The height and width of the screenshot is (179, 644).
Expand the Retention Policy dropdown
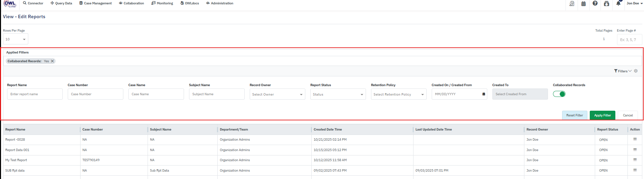click(398, 94)
